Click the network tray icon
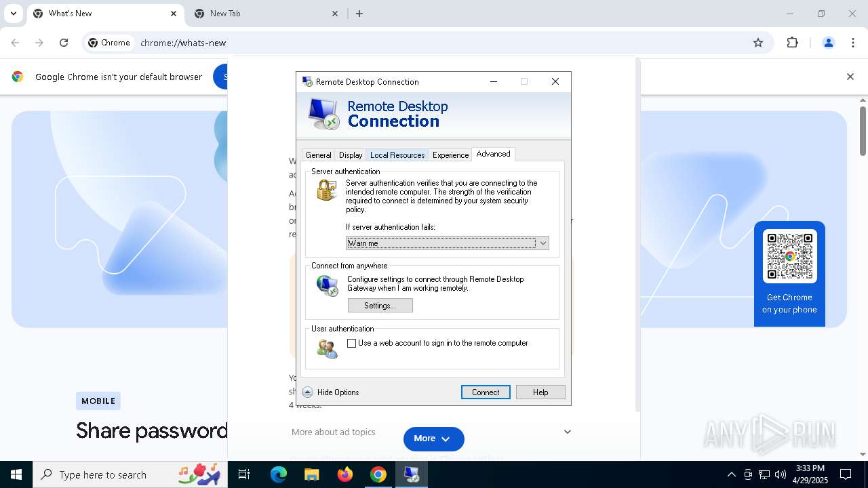 [x=764, y=474]
